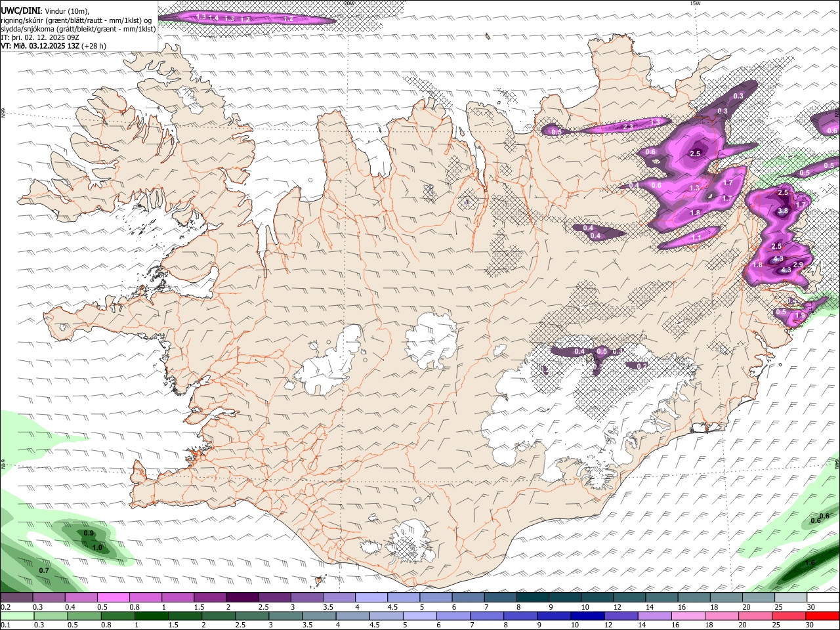This screenshot has height=630, width=840.
Task: Click the 2.9 snowfall value on the map
Action: point(798,264)
